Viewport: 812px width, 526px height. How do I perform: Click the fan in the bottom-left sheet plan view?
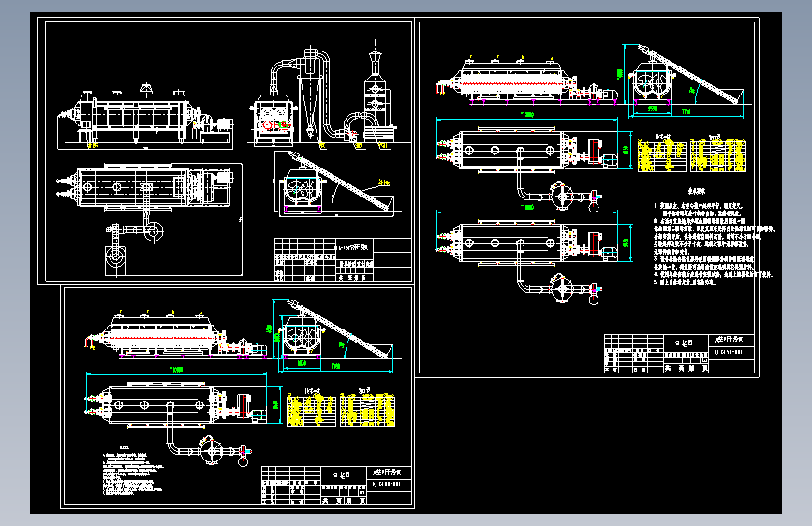coord(213,451)
